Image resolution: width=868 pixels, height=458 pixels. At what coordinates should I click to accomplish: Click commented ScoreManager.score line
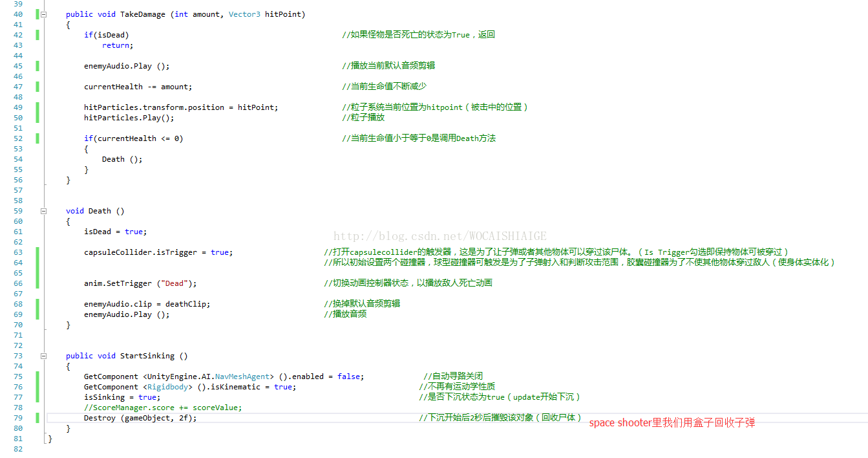163,408
